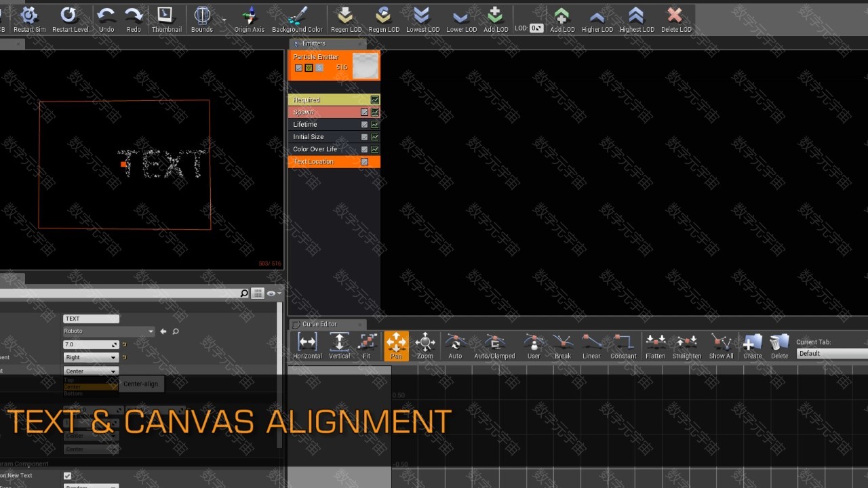Disable the Spawn module checkbox

[x=365, y=113]
